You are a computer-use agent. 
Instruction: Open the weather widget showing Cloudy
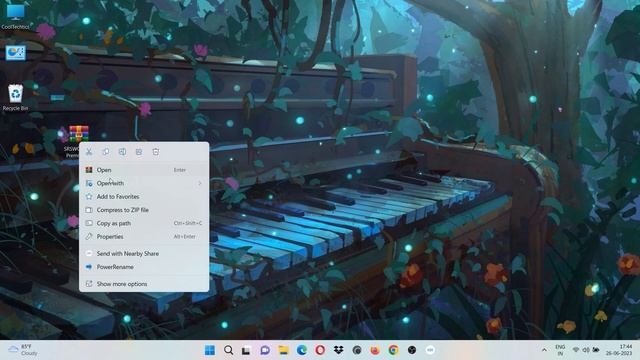(23, 350)
